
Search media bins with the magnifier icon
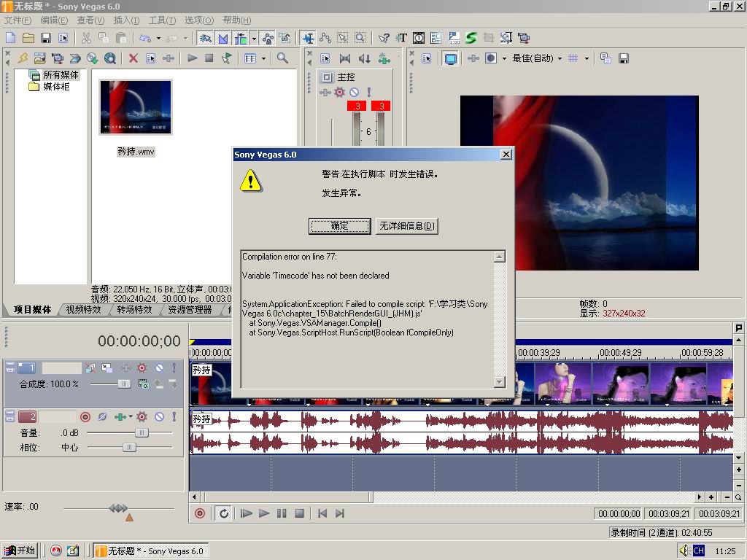coord(282,58)
